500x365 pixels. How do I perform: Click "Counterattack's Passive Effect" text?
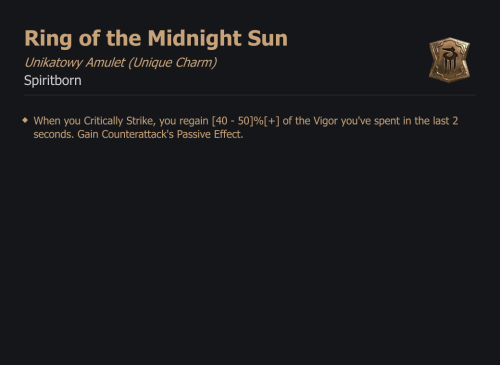coord(172,134)
